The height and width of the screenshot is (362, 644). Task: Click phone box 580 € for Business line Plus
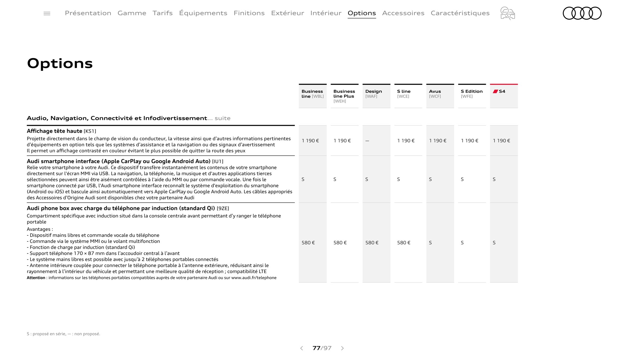[x=340, y=243]
